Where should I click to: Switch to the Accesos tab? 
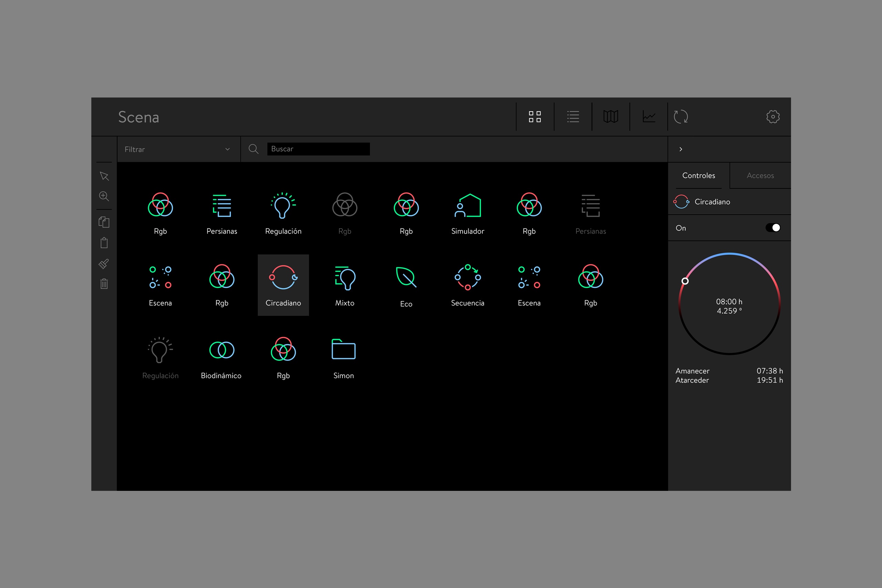pyautogui.click(x=760, y=175)
